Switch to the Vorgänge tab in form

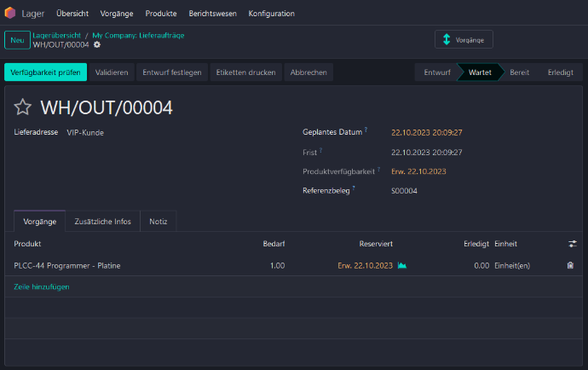click(x=40, y=222)
